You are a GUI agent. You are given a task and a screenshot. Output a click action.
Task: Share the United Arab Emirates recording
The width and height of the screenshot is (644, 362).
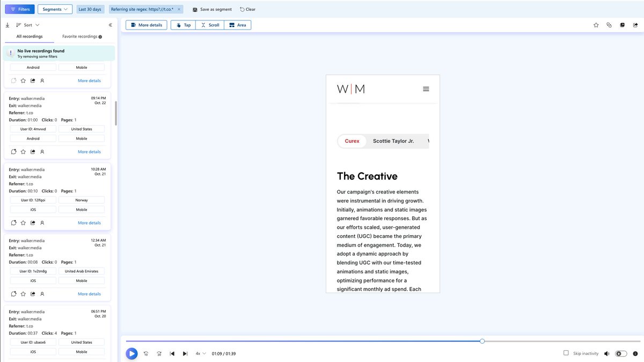[x=33, y=294]
